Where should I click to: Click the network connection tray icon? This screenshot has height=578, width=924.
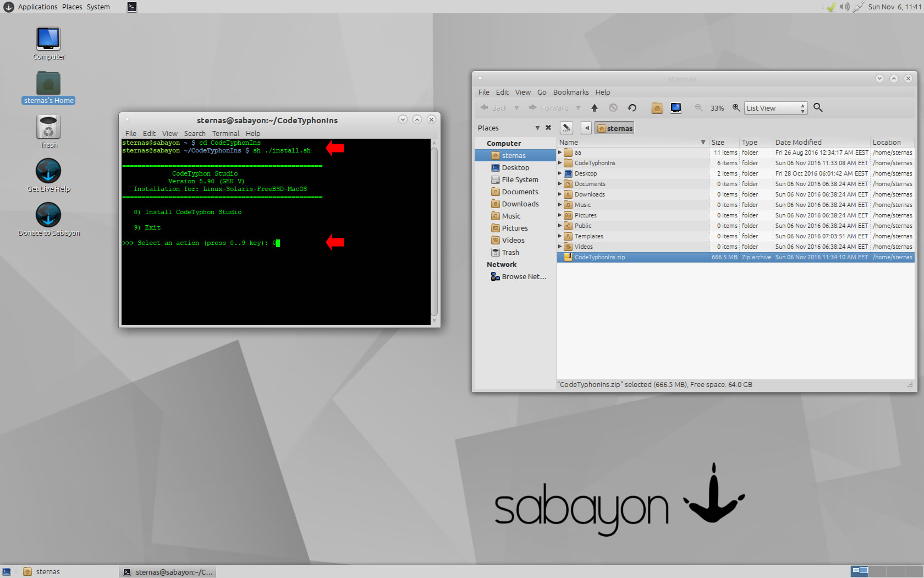coord(858,7)
